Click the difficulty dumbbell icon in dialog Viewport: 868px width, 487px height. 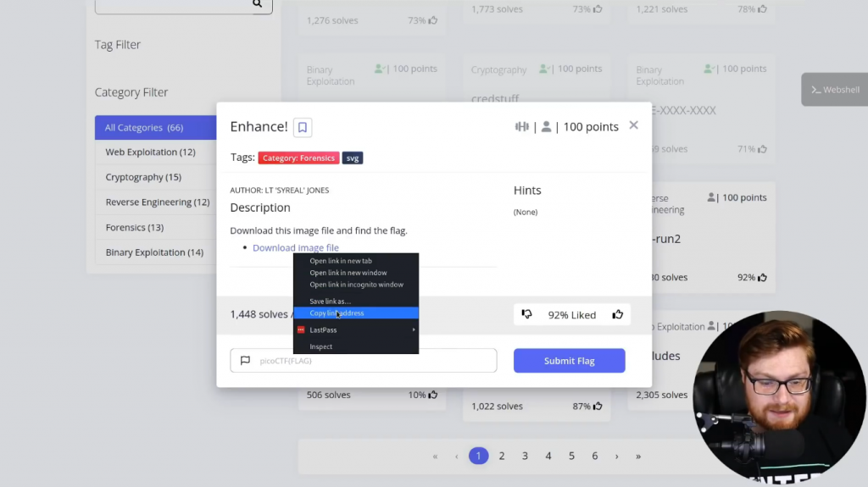(521, 127)
